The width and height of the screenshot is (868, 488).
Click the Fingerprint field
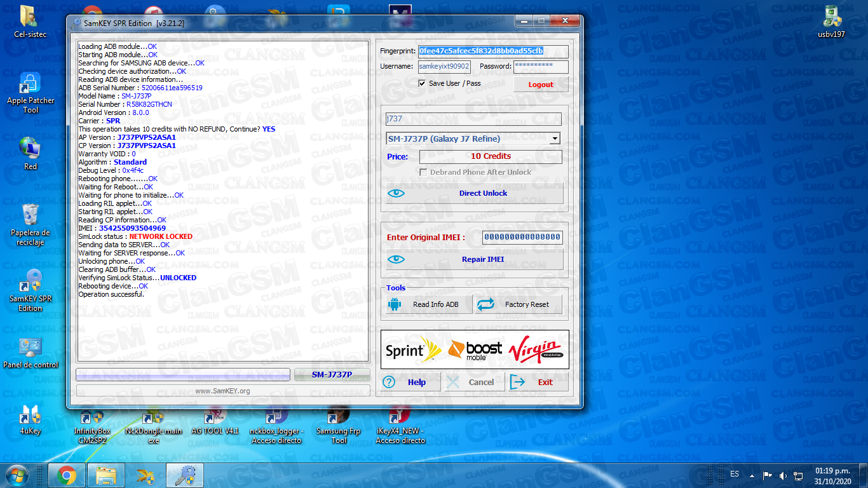[492, 51]
